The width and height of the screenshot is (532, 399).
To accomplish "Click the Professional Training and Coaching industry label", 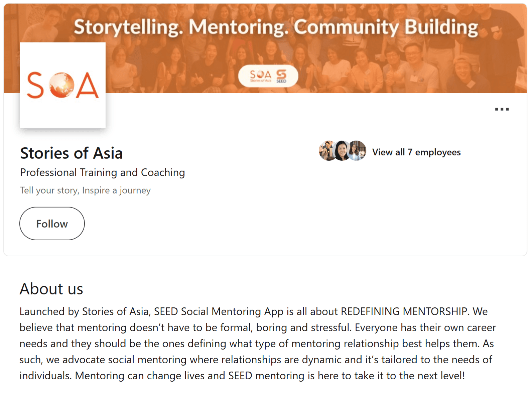I will point(102,172).
